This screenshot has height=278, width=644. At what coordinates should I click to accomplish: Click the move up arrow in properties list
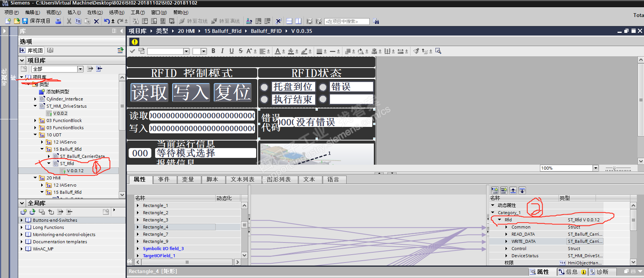513,190
